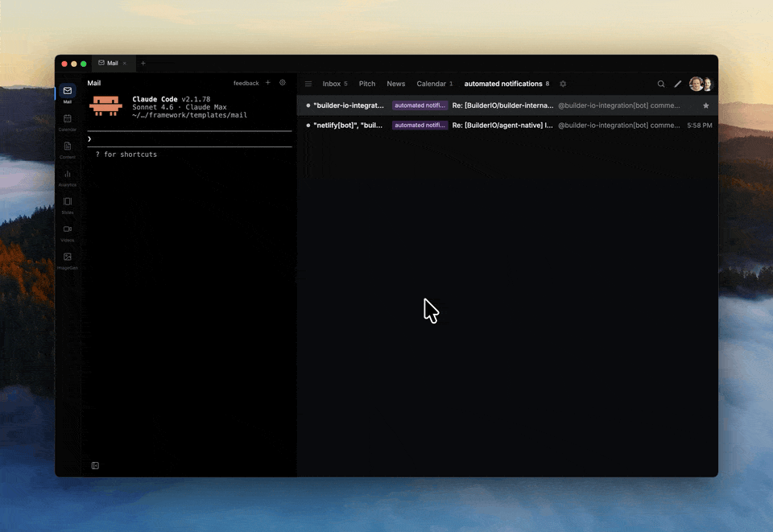Compose a message with the pencil icon
Viewport: 773px width, 532px height.
point(677,84)
